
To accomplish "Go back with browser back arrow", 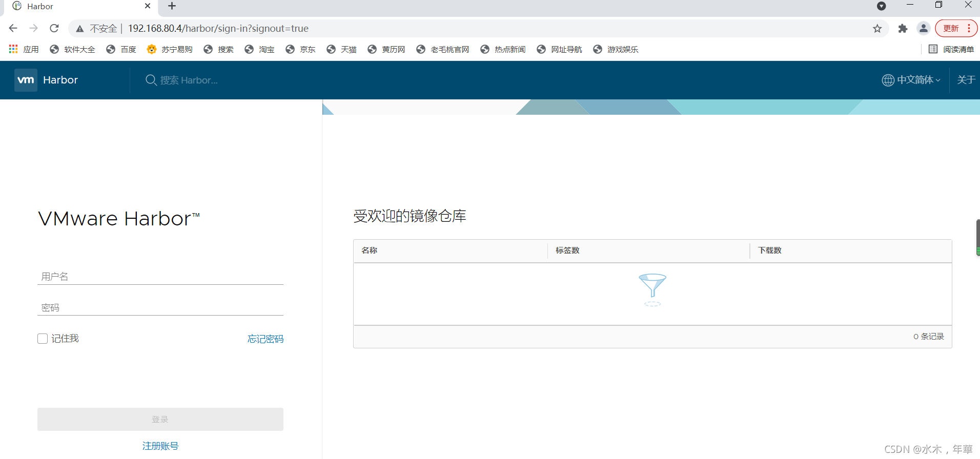I will [13, 28].
